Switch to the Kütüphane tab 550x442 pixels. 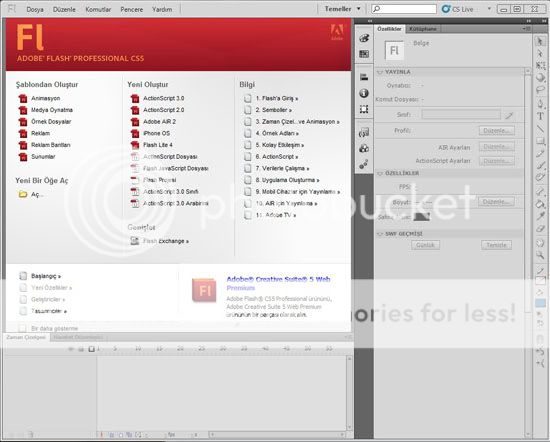click(423, 29)
